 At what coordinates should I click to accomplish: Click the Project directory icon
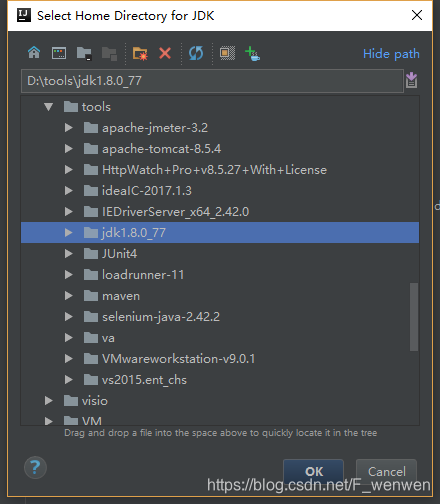pos(84,53)
